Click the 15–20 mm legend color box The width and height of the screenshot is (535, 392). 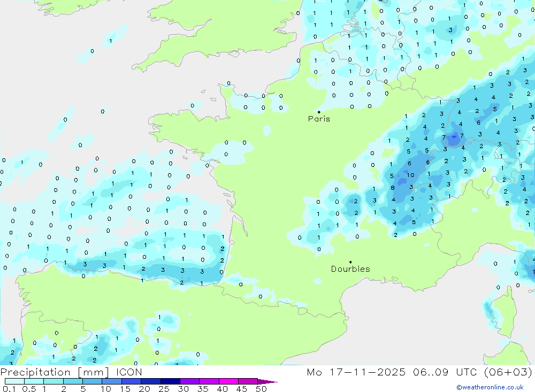tap(132, 381)
